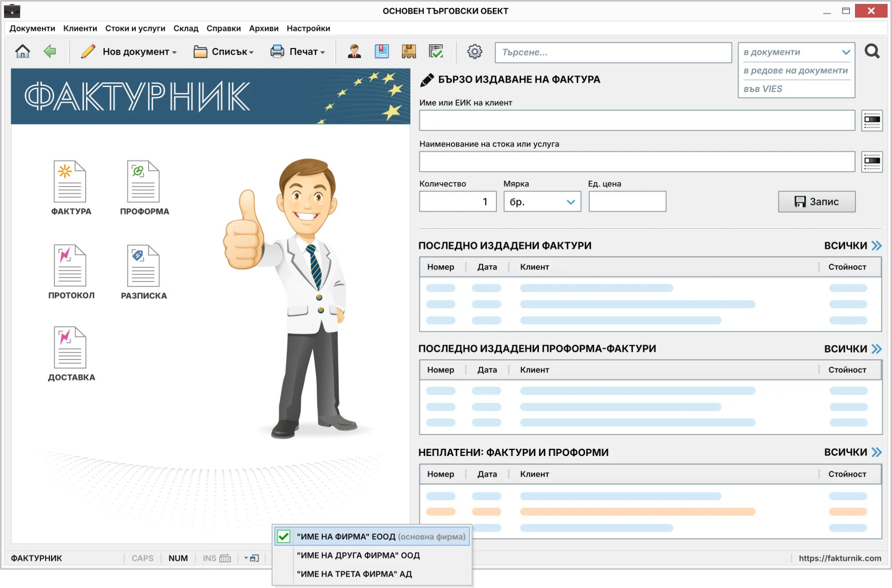Open client list picker beside client field

tap(872, 120)
